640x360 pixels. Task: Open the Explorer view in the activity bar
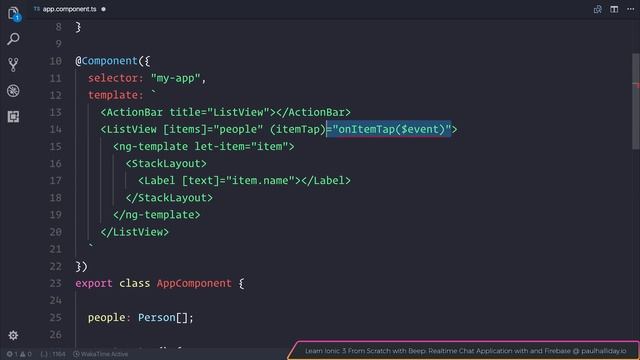tap(13, 13)
